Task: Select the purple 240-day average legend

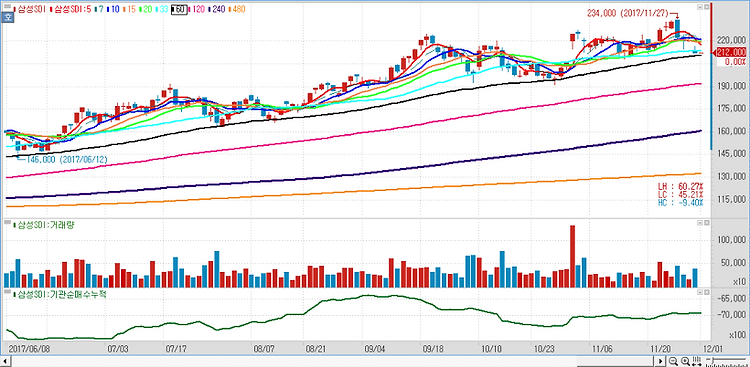Action: tap(218, 9)
